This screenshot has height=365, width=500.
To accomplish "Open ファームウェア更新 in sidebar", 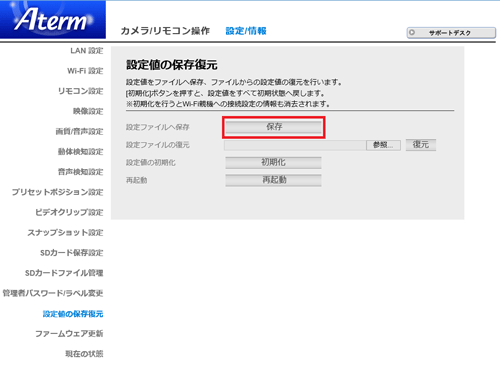I will [x=69, y=334].
